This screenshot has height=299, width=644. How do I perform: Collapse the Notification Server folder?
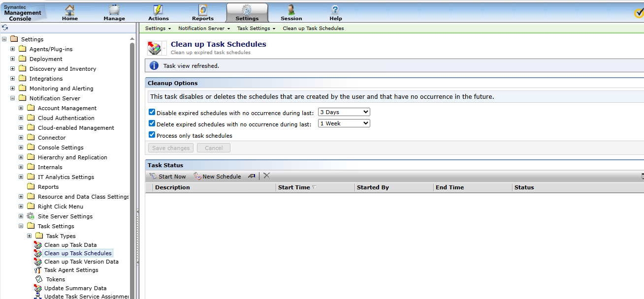click(x=13, y=98)
